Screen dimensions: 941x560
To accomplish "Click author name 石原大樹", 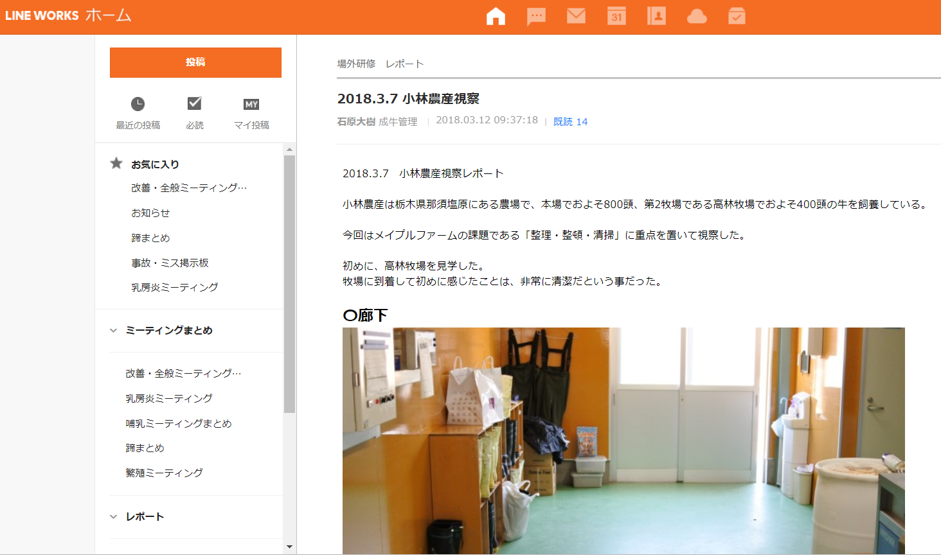I will (x=356, y=121).
